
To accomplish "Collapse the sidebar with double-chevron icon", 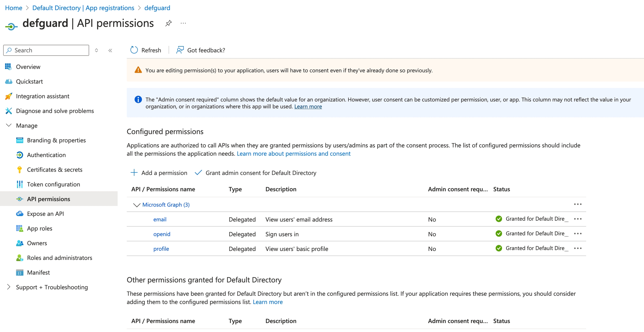I will click(110, 50).
